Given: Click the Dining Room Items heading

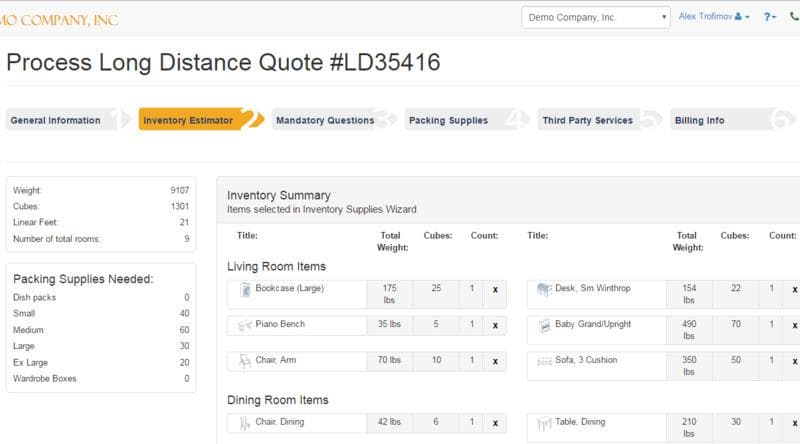Looking at the screenshot, I should [x=278, y=400].
